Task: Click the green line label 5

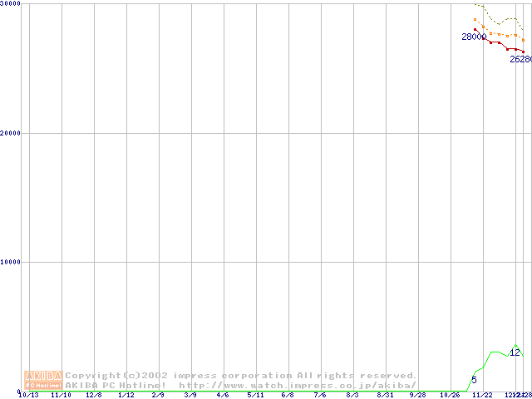Action: (x=474, y=380)
